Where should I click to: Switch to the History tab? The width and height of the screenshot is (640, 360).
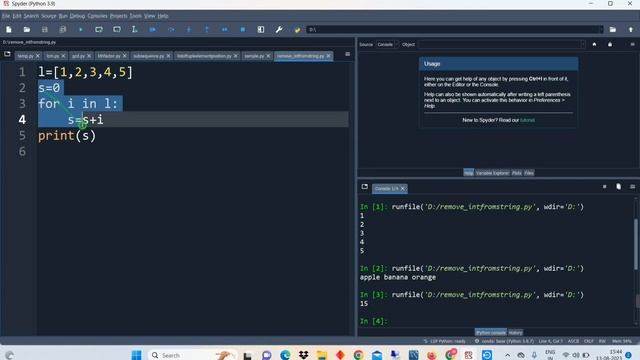click(516, 333)
